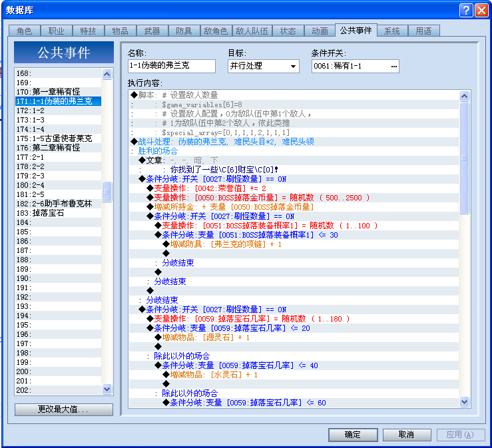The height and width of the screenshot is (448, 492).
Task: Select 条件分歧 掉落宝石几率 <= 60 line
Action: tap(294, 403)
